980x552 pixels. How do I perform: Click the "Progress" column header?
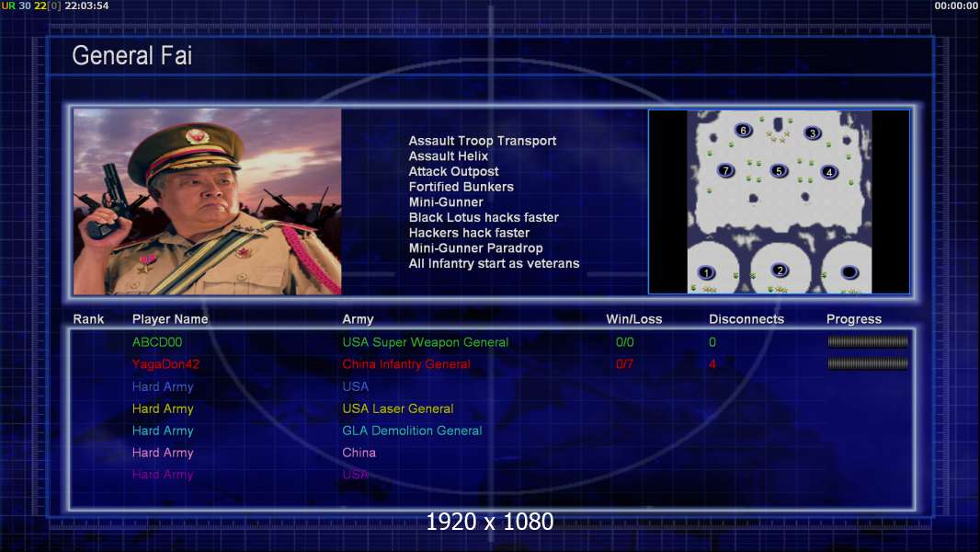pyautogui.click(x=854, y=319)
